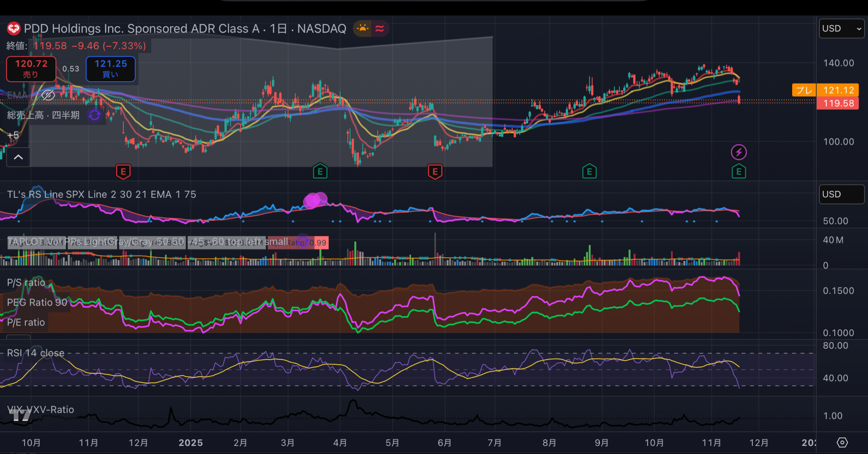Viewport: 868px width, 454px height.
Task: Click the purple lightning bolt event marker
Action: pos(739,152)
